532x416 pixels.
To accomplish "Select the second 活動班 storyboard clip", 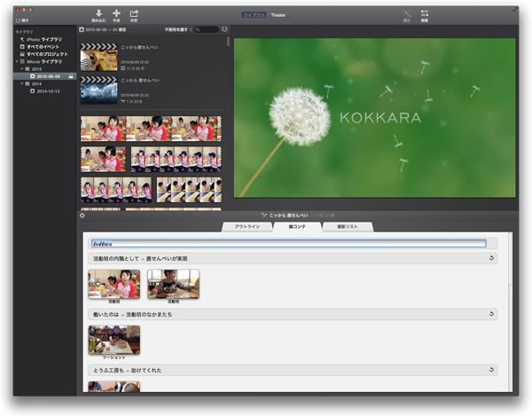I will coord(174,284).
